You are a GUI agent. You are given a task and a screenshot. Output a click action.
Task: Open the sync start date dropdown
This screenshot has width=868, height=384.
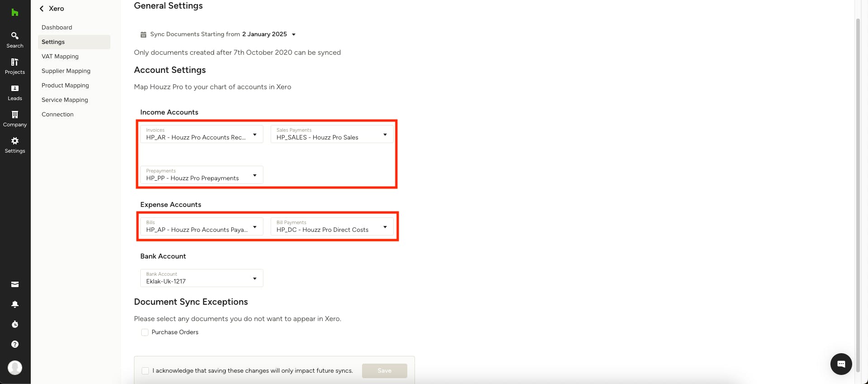[x=269, y=34]
